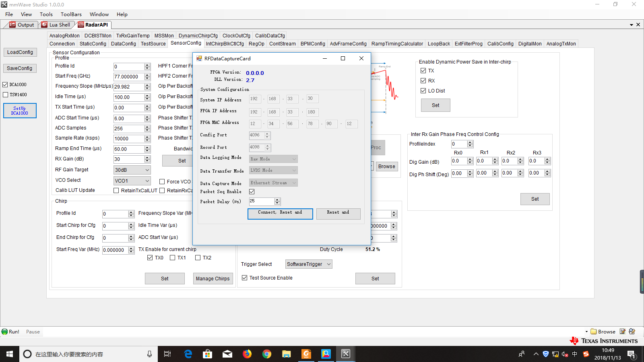Screen dimensions: 644x362
Task: Open the VCO Select dropdown
Action: [132, 181]
